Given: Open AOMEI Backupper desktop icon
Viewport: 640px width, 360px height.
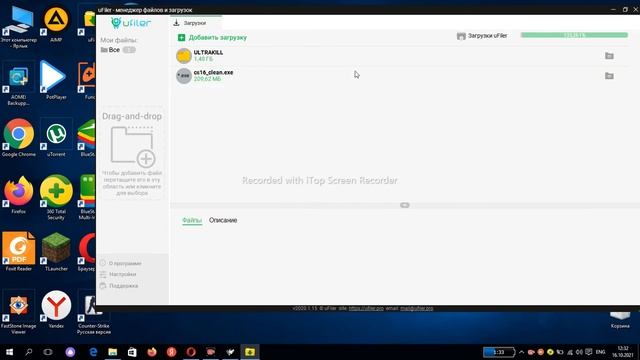Looking at the screenshot, I should point(18,84).
